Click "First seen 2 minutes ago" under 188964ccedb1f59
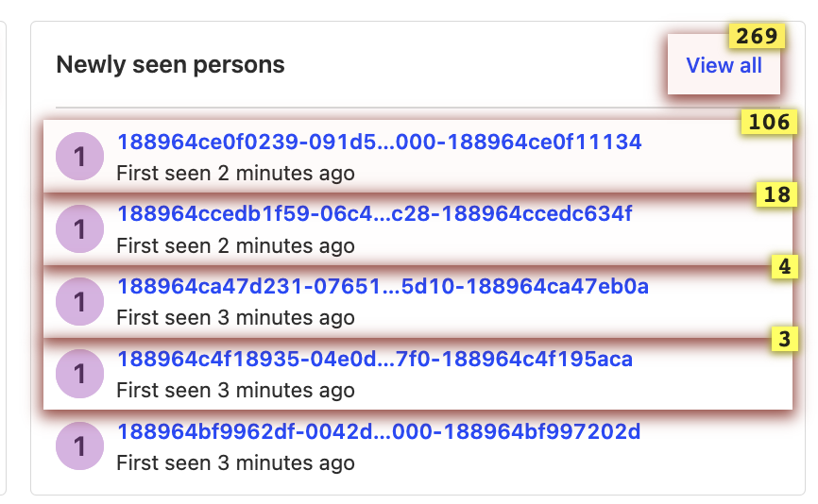This screenshot has width=818, height=504. pyautogui.click(x=235, y=246)
